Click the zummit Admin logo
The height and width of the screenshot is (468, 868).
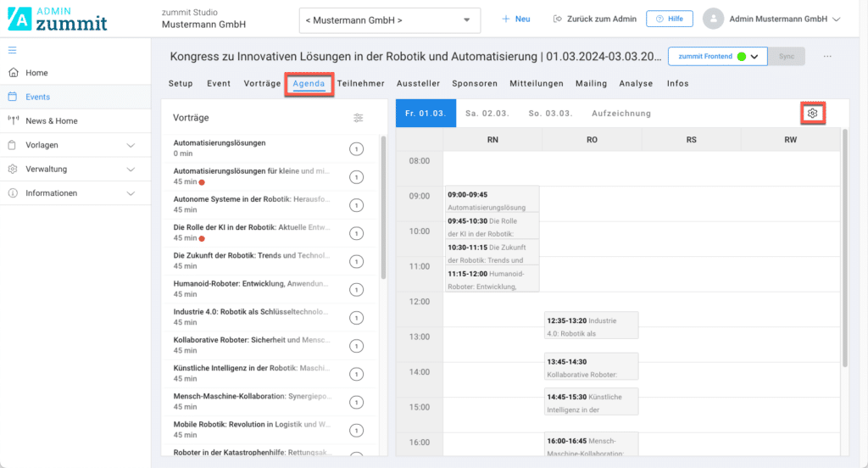(x=58, y=19)
